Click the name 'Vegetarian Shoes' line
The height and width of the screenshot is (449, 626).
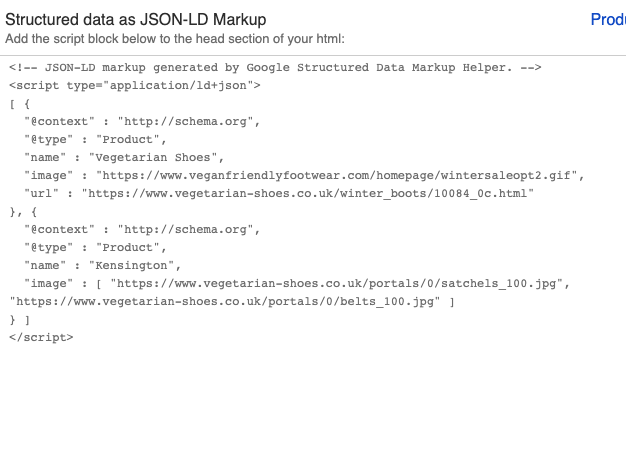[x=124, y=158]
